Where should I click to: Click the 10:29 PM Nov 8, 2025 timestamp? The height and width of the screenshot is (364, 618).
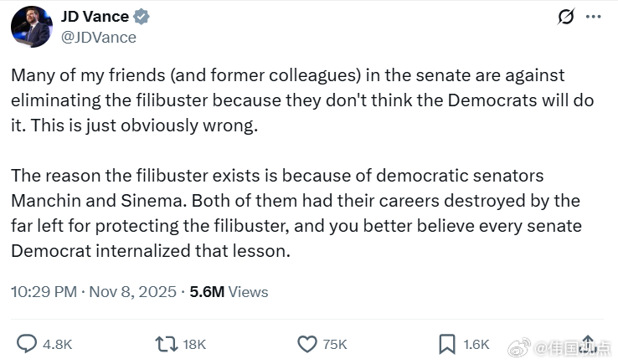[93, 291]
